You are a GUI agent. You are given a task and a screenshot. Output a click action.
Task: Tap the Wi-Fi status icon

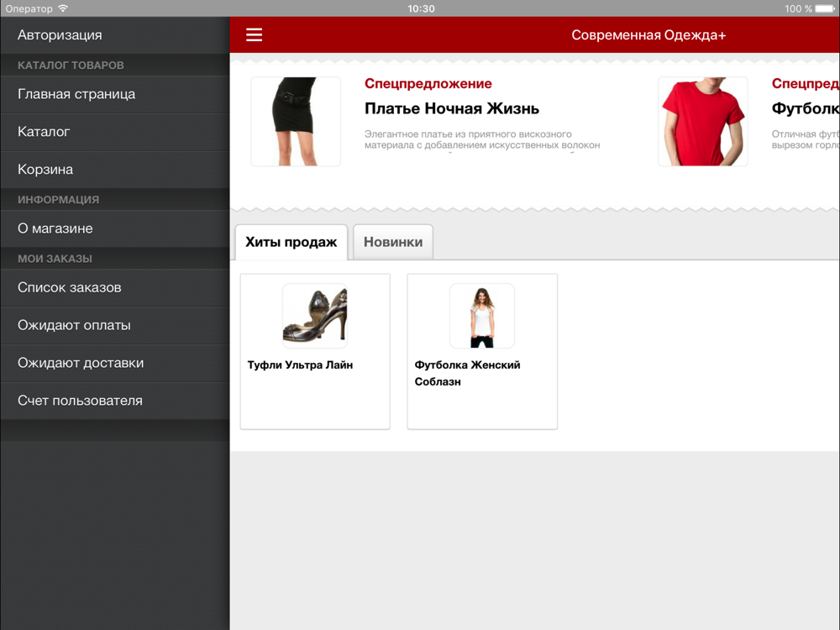[63, 8]
